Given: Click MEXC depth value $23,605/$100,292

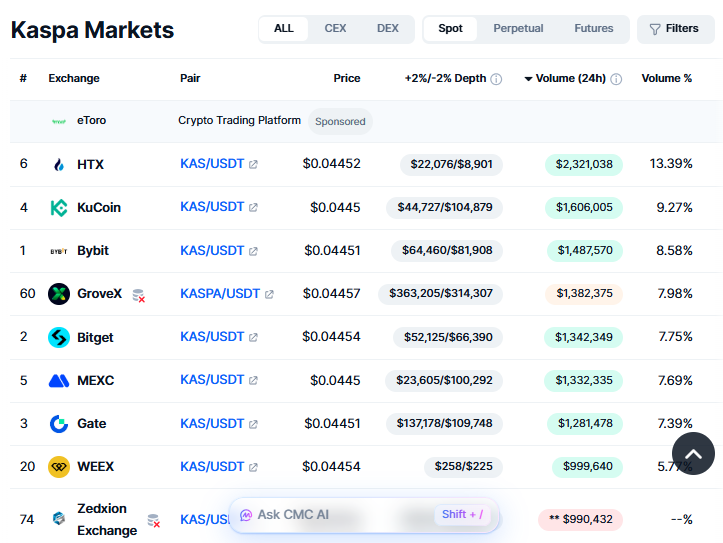Looking at the screenshot, I should point(444,381).
